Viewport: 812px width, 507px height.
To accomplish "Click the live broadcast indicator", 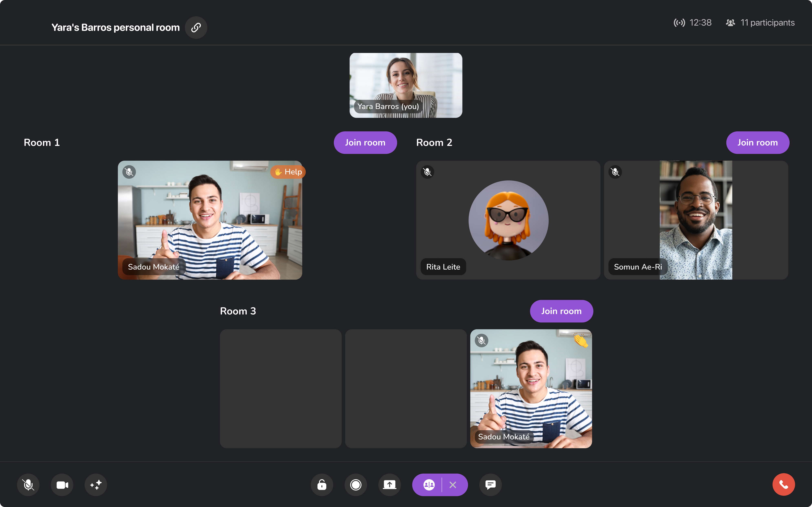I will coord(680,22).
